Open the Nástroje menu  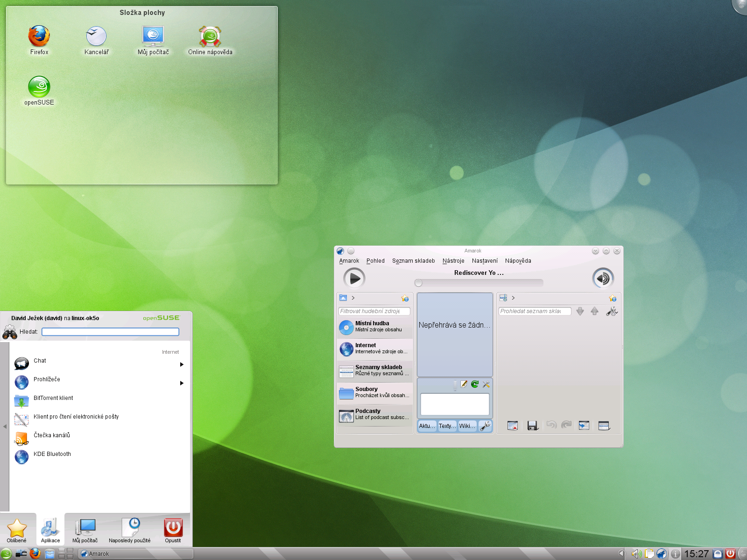tap(453, 261)
